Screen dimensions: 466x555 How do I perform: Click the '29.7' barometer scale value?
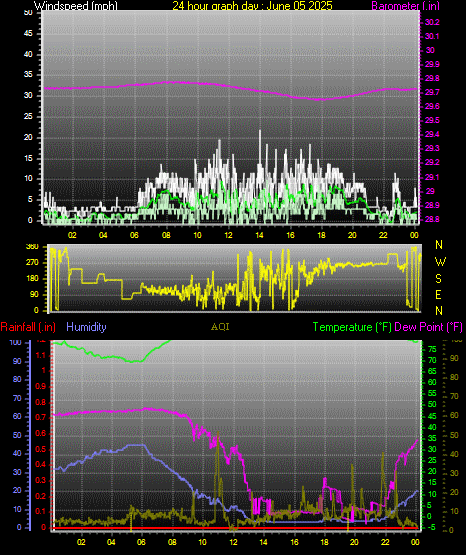(432, 92)
